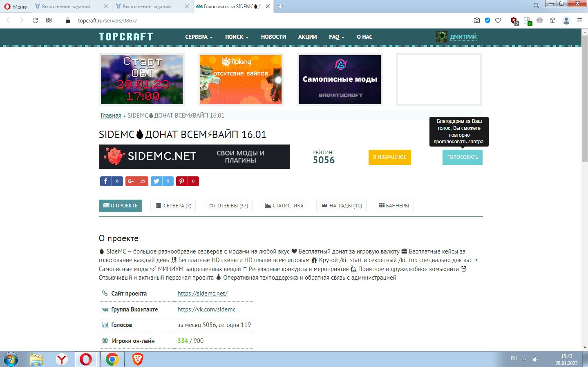The height and width of the screenshot is (367, 588).
Task: Switch to the first Выполнение заданий tab
Action: [65, 7]
